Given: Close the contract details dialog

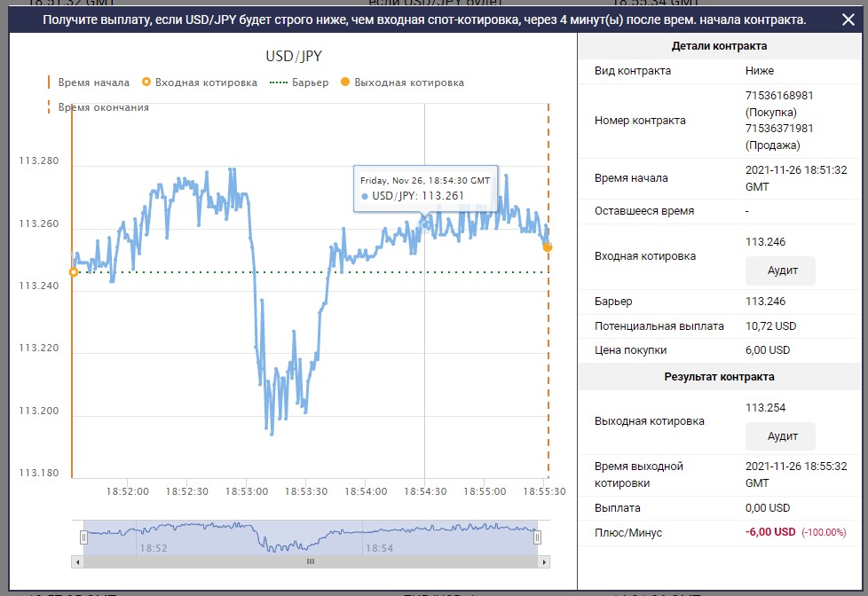Looking at the screenshot, I should 848,20.
